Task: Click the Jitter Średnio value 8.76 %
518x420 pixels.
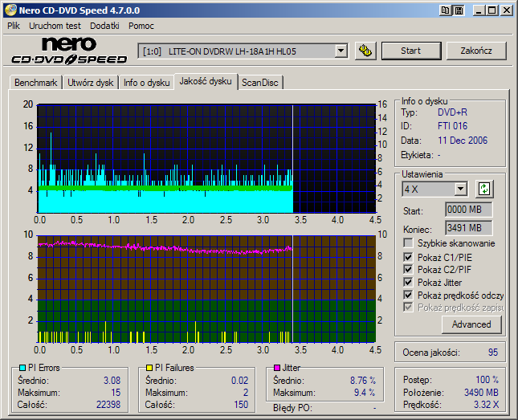Action: tap(363, 381)
